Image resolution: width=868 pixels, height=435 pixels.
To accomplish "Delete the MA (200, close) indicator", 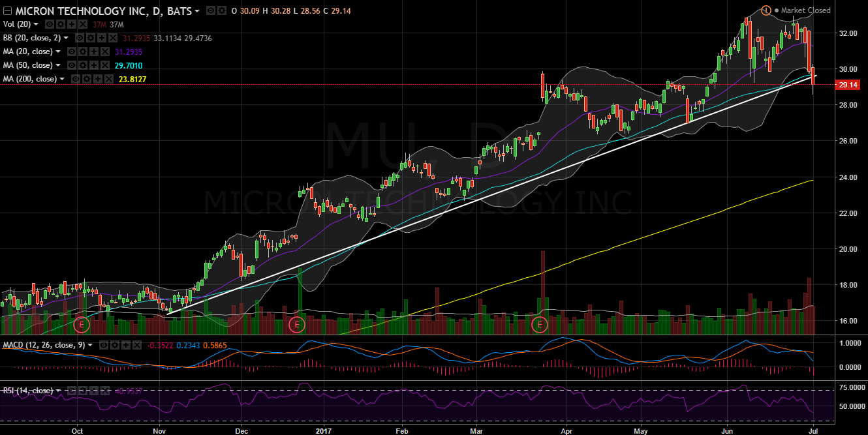I will 108,79.
